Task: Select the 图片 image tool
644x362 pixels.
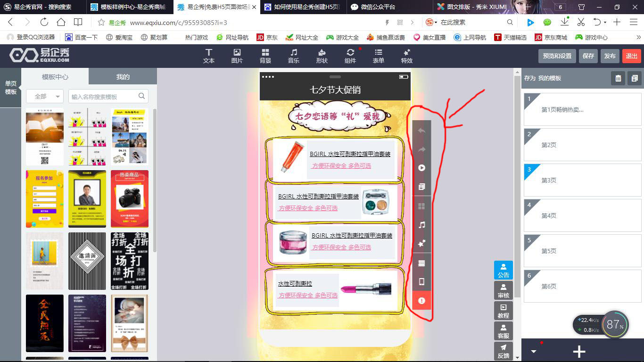Action: click(237, 56)
